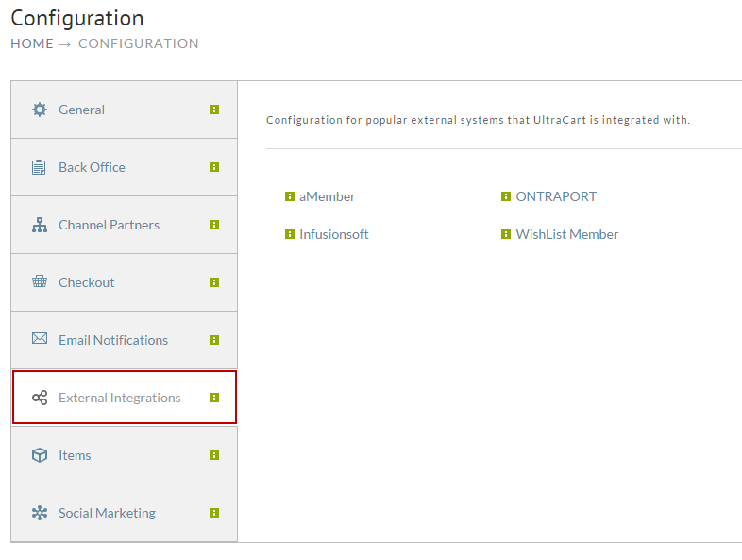Click the green info icon beside Items

coord(214,455)
